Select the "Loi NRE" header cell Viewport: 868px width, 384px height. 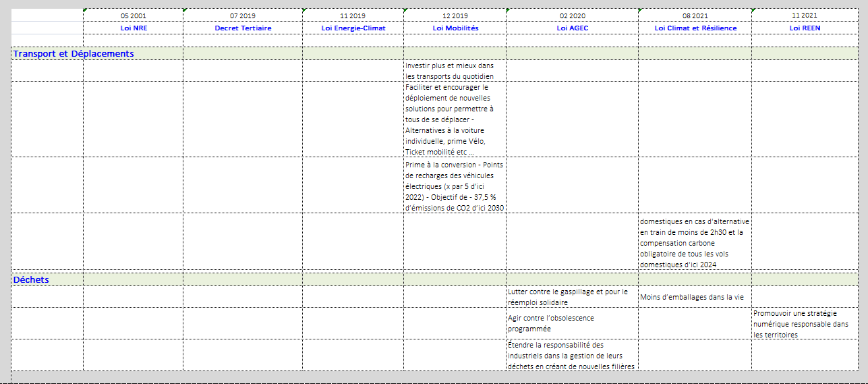click(x=133, y=28)
